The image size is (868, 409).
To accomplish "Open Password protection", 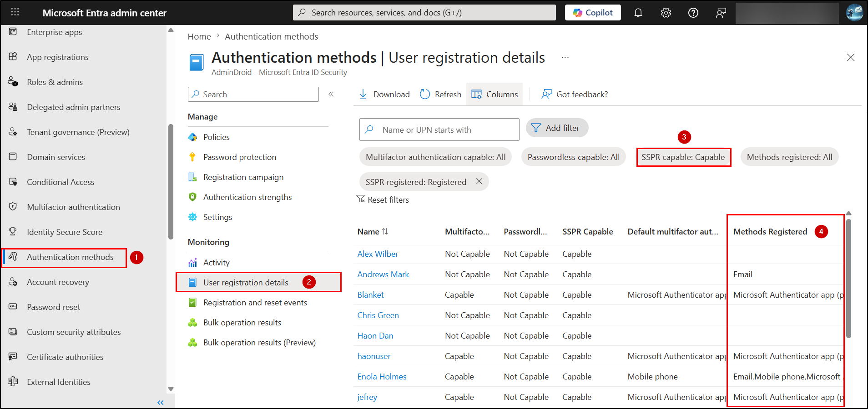I will [240, 157].
